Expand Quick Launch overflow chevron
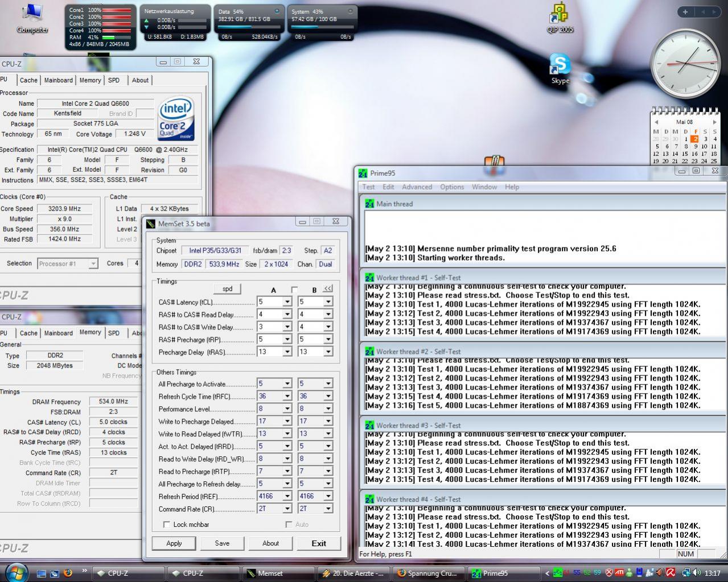The height and width of the screenshot is (582, 728). pos(85,571)
